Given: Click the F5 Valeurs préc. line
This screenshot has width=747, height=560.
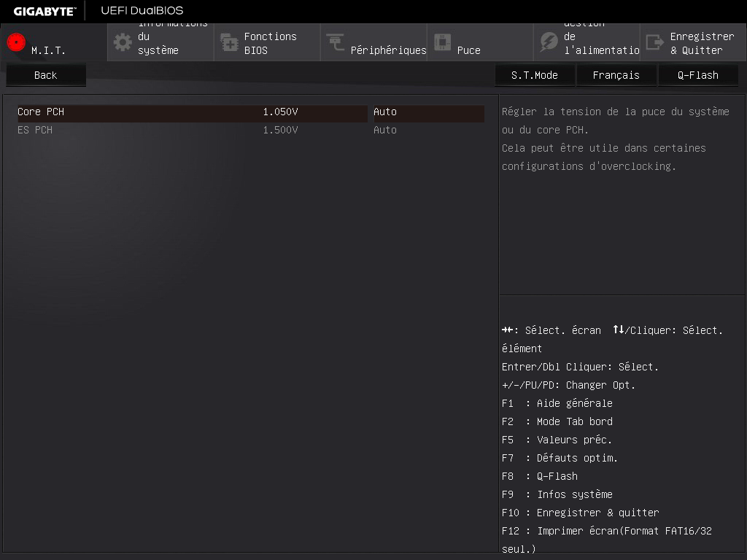Looking at the screenshot, I should tap(557, 440).
